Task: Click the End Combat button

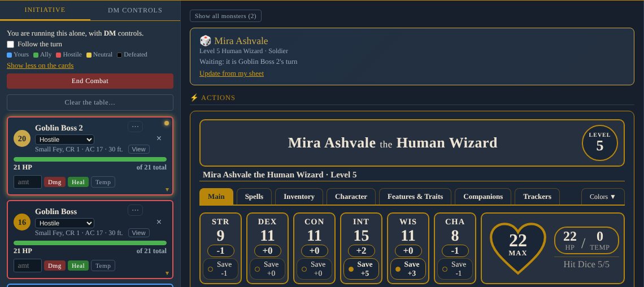Action: pos(90,81)
